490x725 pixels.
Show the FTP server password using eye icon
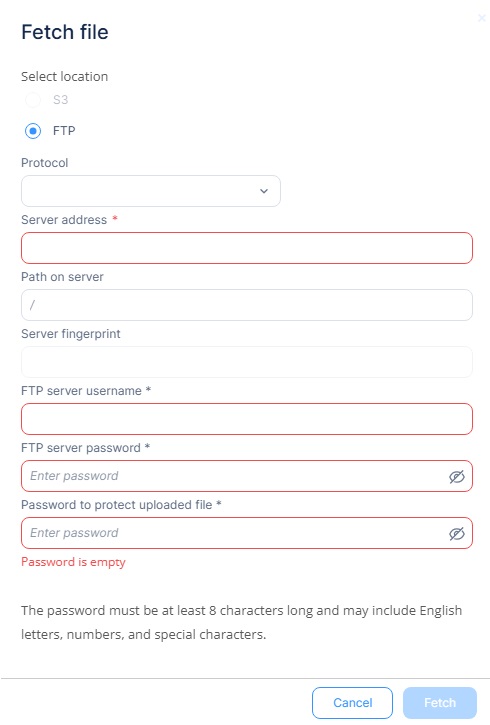pos(456,476)
